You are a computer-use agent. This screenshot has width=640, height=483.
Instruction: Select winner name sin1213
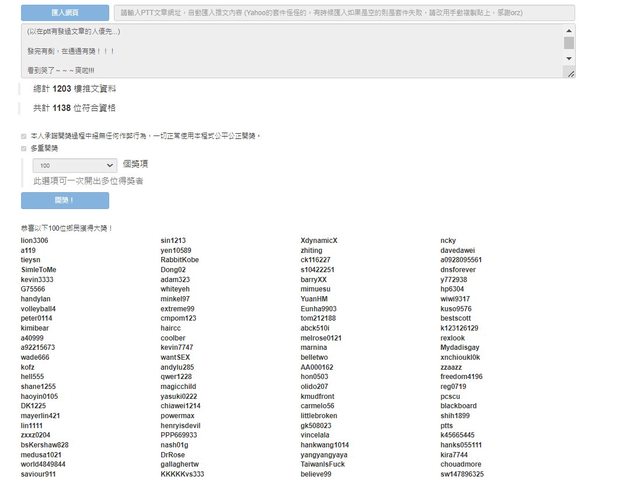pyautogui.click(x=173, y=241)
